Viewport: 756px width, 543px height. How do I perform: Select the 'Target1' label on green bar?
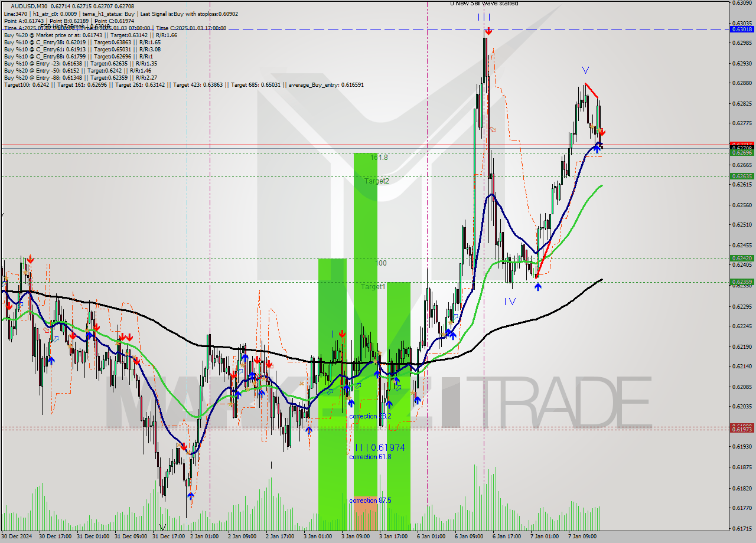point(373,287)
